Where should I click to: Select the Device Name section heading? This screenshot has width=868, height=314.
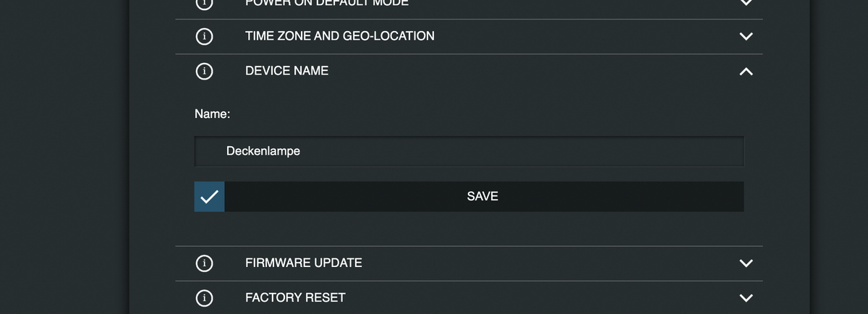pyautogui.click(x=286, y=71)
